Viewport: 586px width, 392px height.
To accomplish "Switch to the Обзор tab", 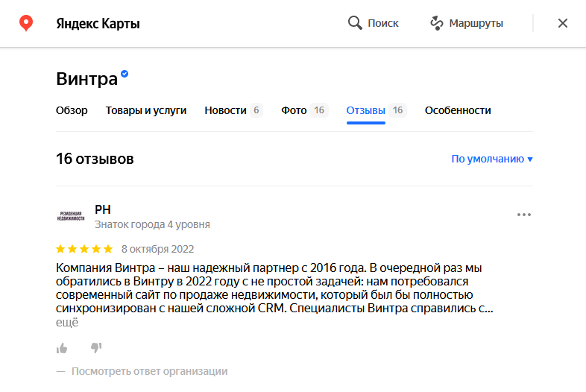I will pos(72,110).
